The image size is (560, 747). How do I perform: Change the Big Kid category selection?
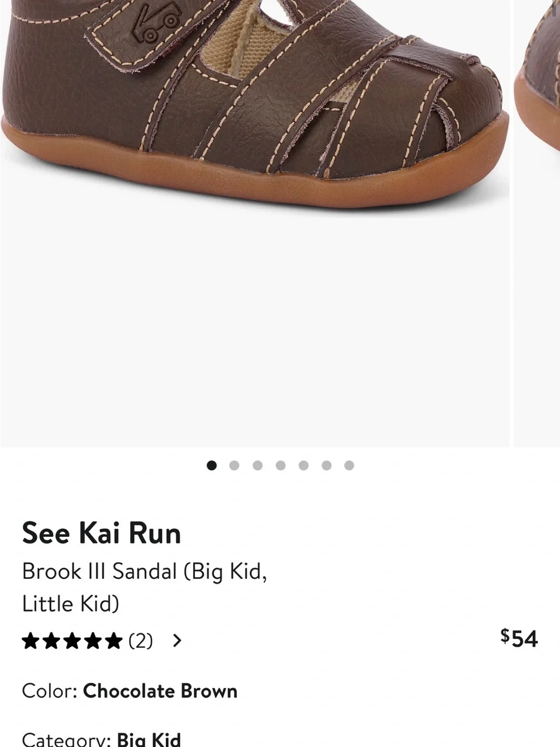[x=149, y=739]
